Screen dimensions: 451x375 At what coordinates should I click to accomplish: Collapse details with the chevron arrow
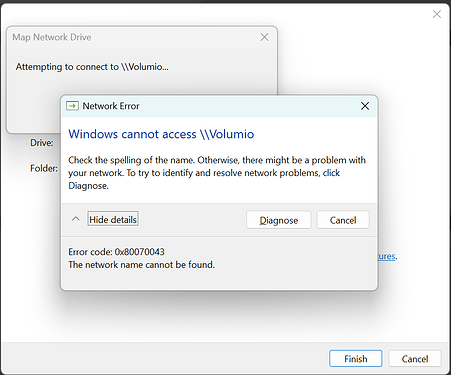pos(76,219)
